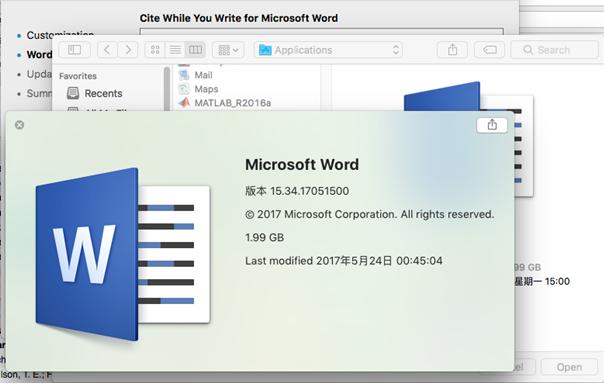Click the Cite While You Write heading
604x392 pixels.
tap(239, 18)
